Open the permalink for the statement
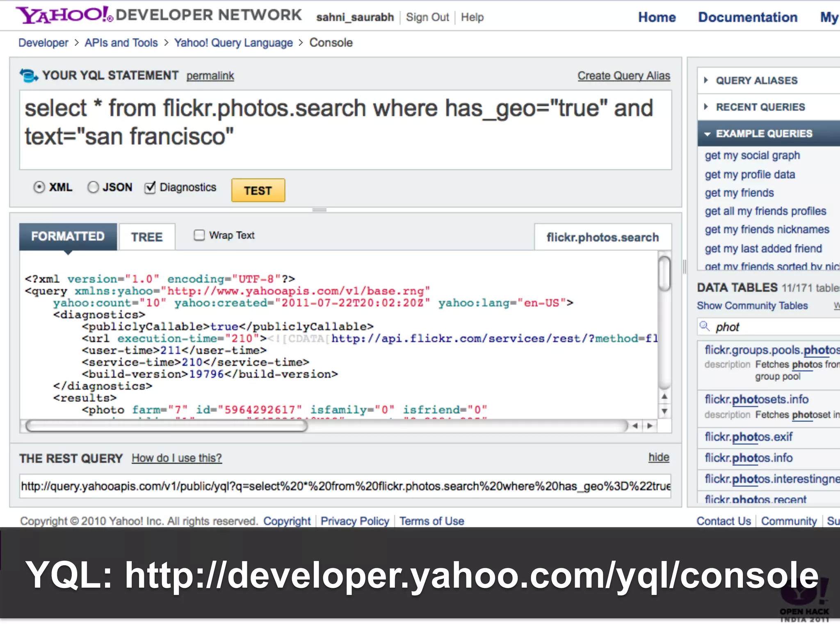 (210, 76)
